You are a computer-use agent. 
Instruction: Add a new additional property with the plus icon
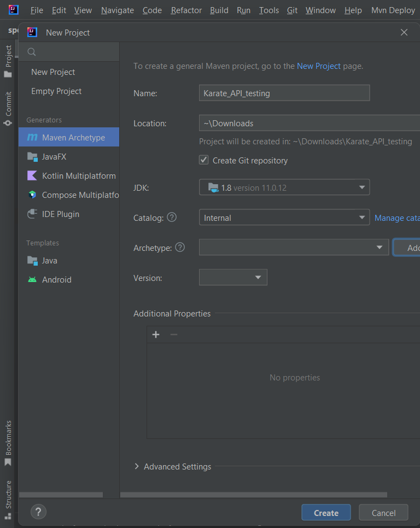coord(156,335)
